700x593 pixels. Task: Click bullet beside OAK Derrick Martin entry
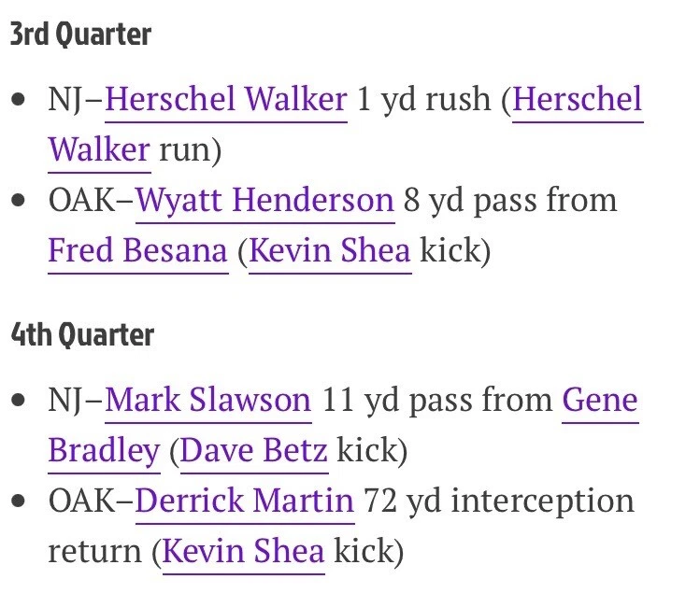click(20, 502)
